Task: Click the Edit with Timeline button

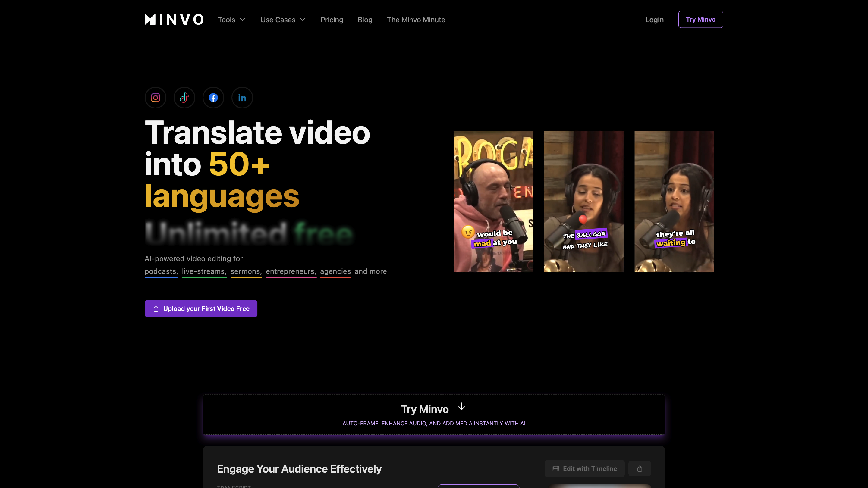Action: (584, 468)
